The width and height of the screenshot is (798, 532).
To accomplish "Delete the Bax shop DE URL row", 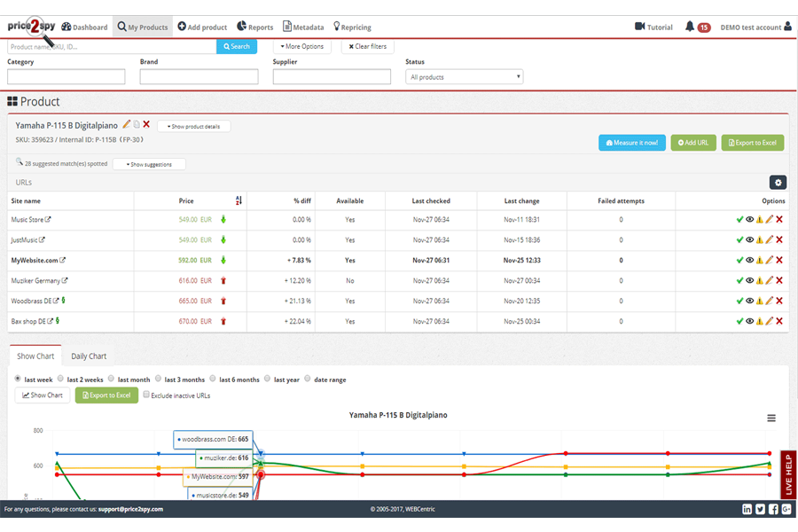I will coord(779,321).
